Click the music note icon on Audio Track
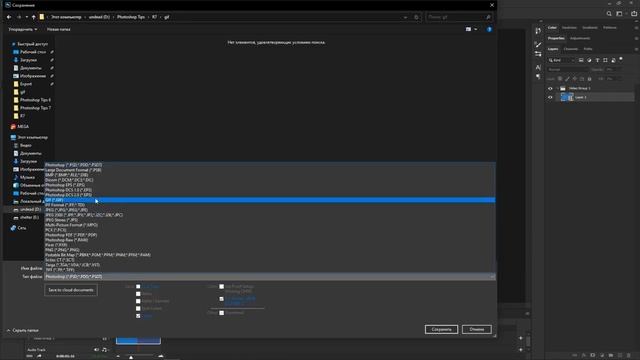Viewport: 640px width, 360px height. tap(104, 350)
